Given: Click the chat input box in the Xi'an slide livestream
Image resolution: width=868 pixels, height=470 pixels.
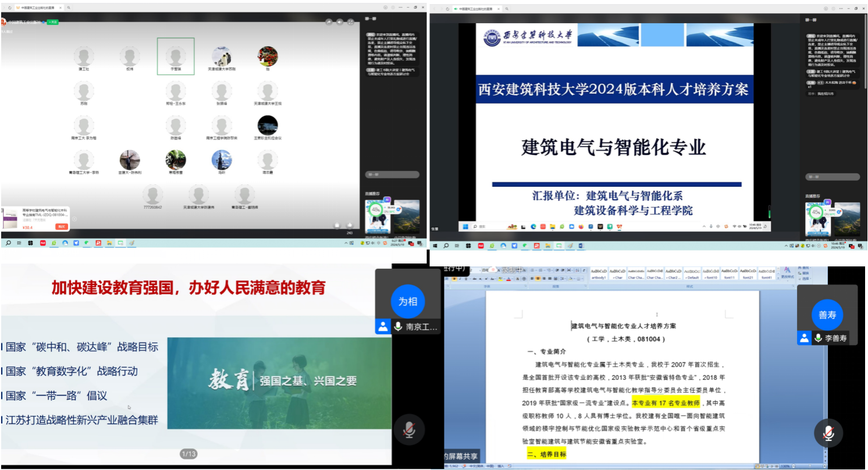Looking at the screenshot, I should point(833,177).
